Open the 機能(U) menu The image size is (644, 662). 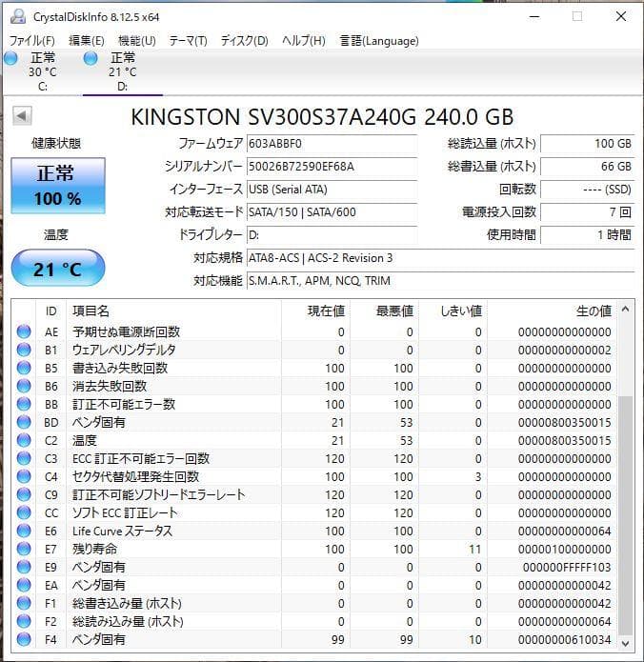pyautogui.click(x=137, y=41)
